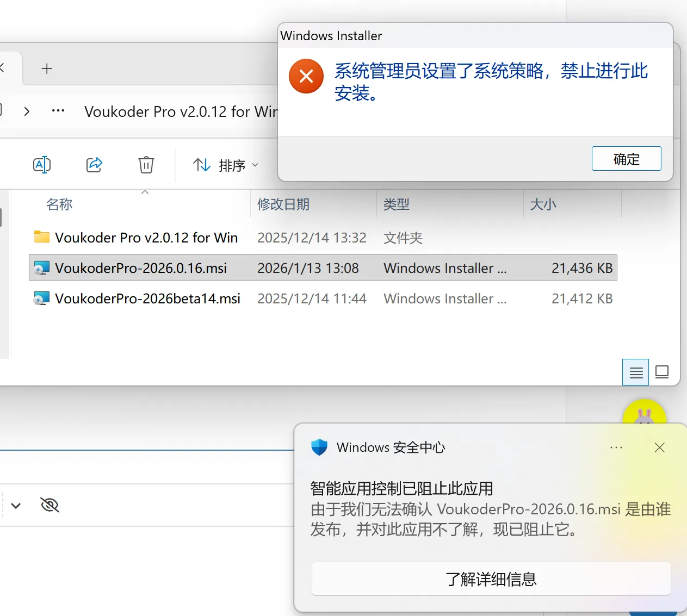Open the 排序 sort dropdown
The height and width of the screenshot is (616, 687).
(226, 165)
